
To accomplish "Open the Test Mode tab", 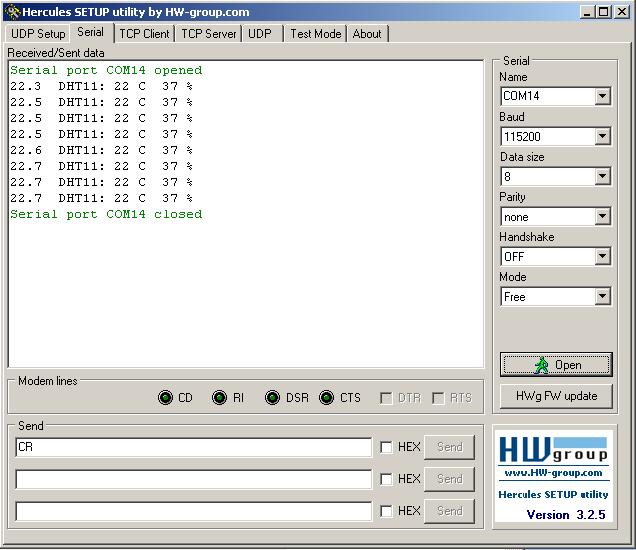I will (x=316, y=34).
